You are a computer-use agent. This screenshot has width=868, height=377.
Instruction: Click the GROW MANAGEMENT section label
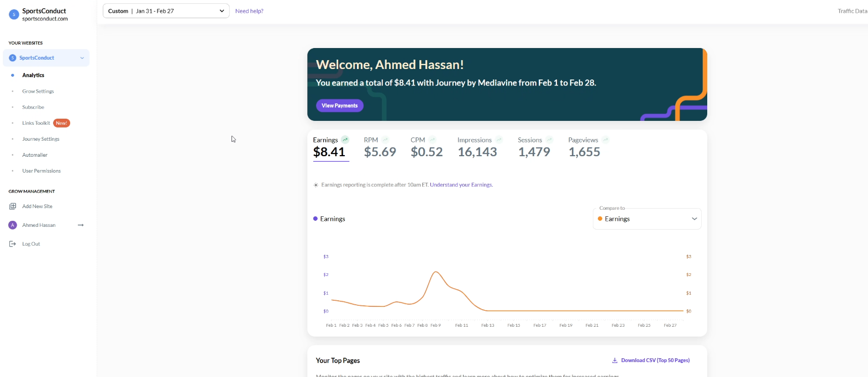pyautogui.click(x=31, y=192)
